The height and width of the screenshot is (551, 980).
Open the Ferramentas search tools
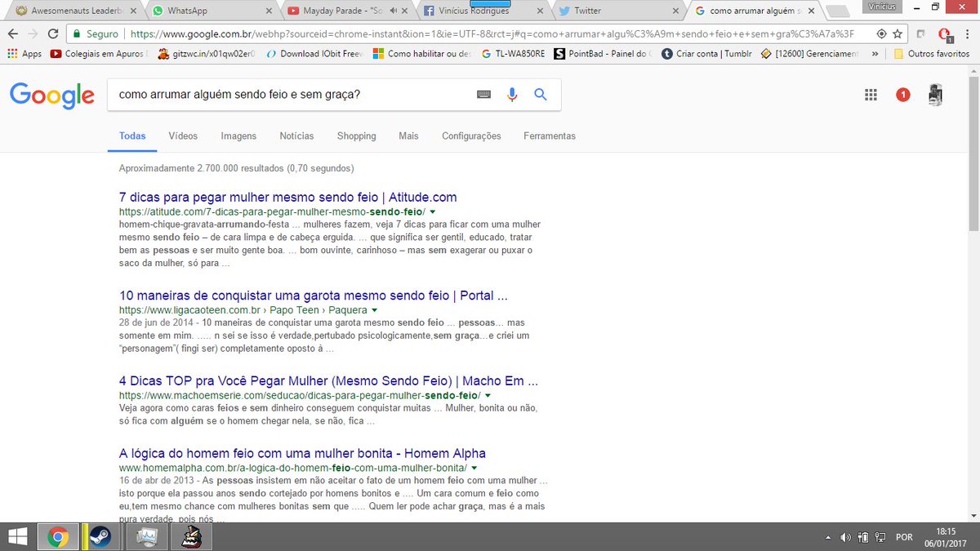550,136
